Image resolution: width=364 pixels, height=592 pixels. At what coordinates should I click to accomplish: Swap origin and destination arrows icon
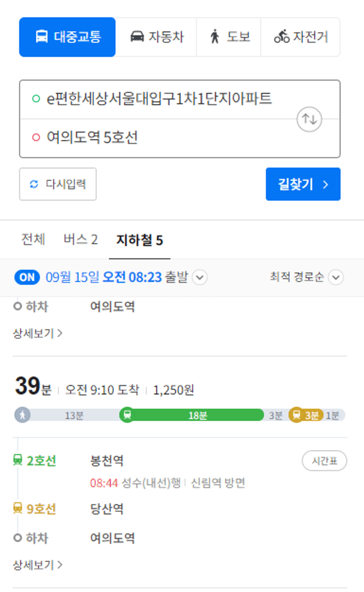click(x=309, y=119)
